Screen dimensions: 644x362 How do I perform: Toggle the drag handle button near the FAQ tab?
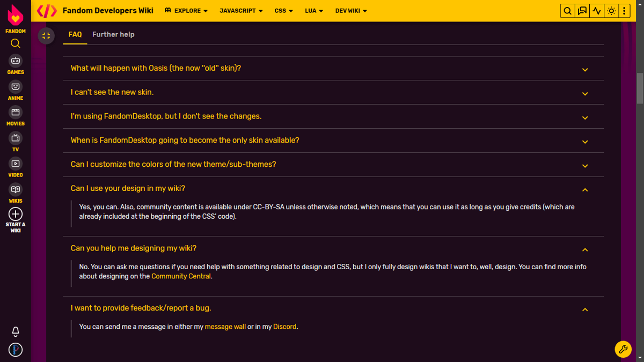(46, 35)
